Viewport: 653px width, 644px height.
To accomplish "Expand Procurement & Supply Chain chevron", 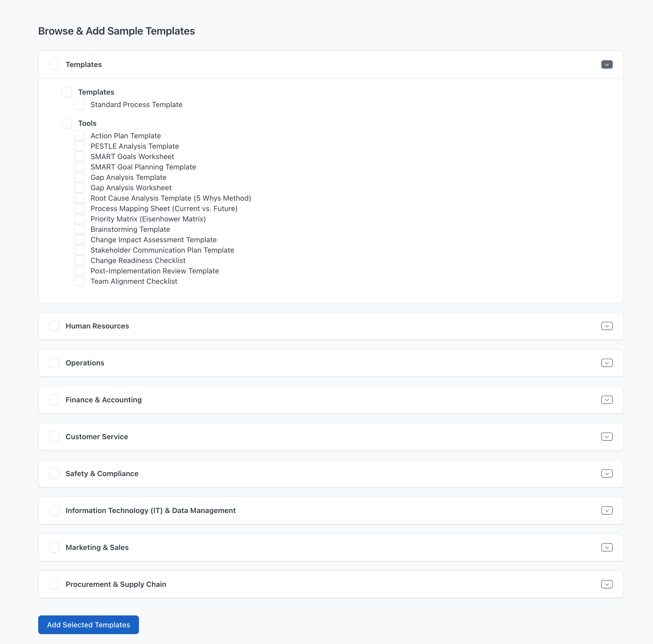I will (607, 584).
